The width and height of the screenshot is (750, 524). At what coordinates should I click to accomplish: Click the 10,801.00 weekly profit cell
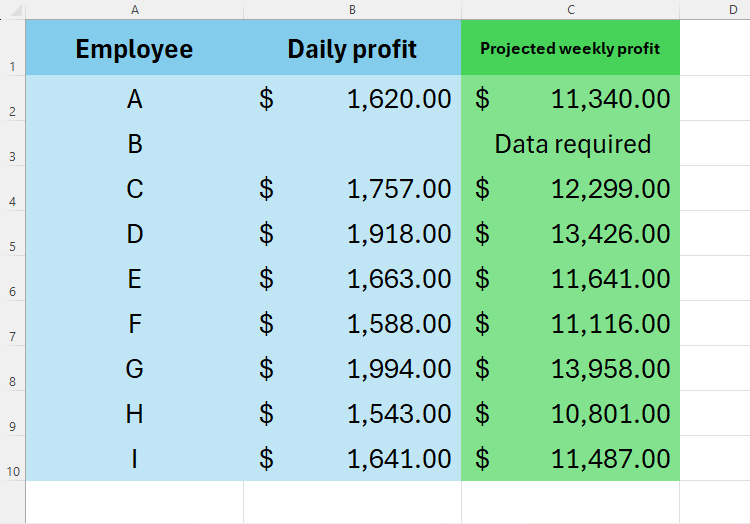[x=570, y=414]
